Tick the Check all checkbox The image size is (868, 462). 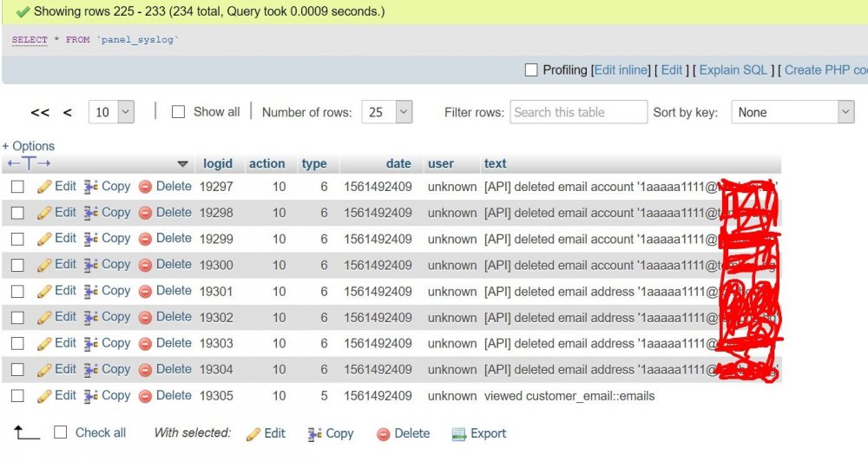pos(61,432)
